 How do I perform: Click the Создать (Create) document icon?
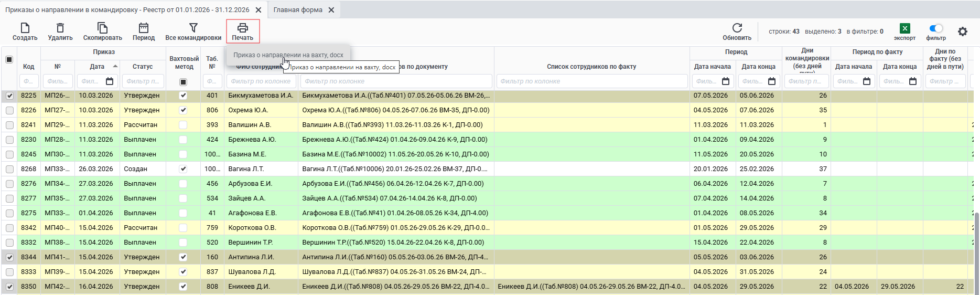click(25, 28)
